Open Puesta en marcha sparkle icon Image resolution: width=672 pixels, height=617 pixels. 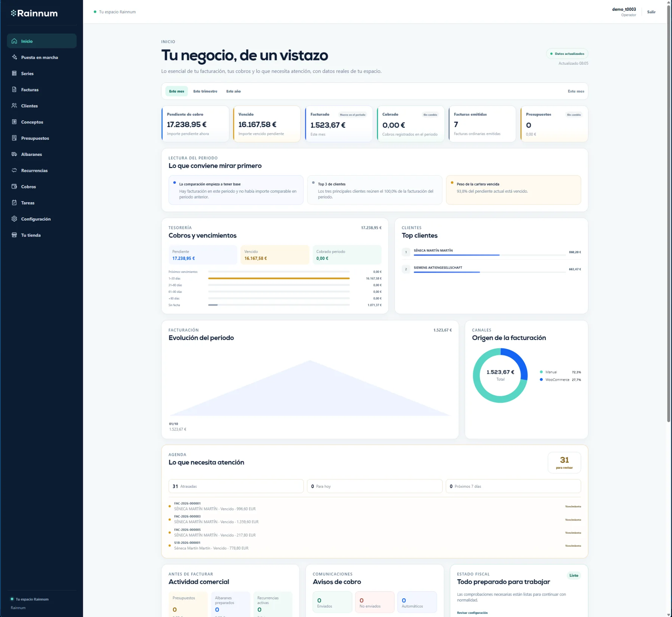coord(14,57)
